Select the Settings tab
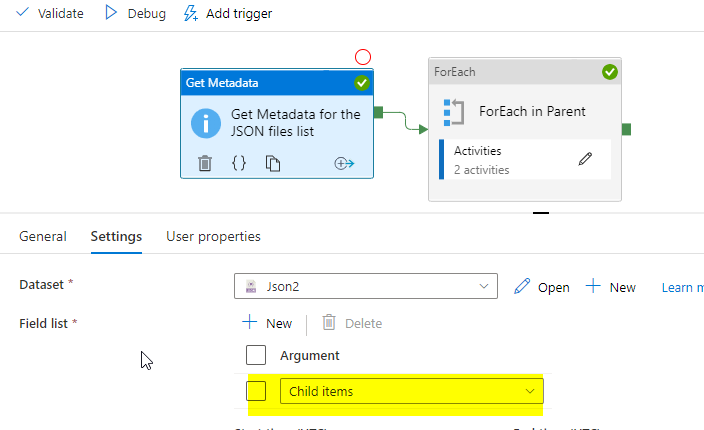Screen dimensions: 704x430 (116, 236)
